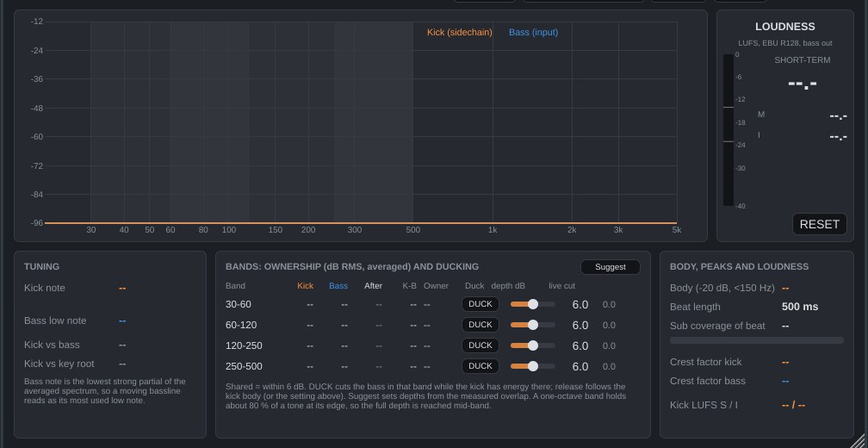Click the 100 frequency axis label

point(229,230)
